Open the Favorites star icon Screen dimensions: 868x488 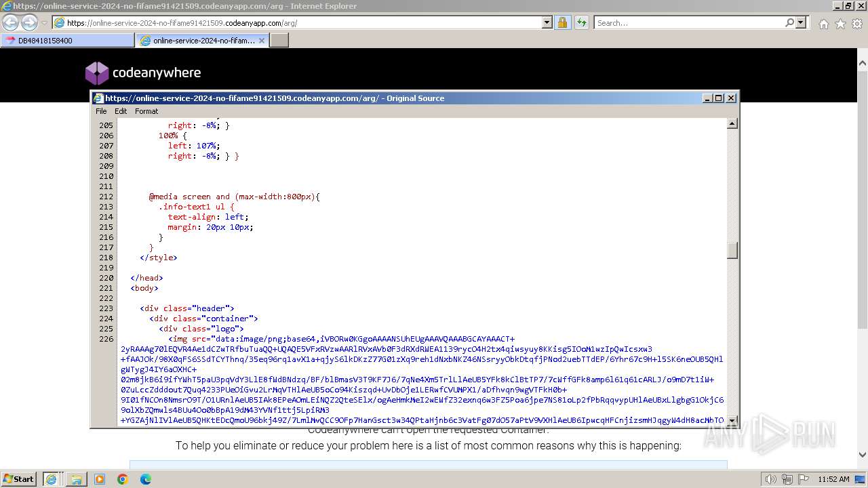coord(840,24)
